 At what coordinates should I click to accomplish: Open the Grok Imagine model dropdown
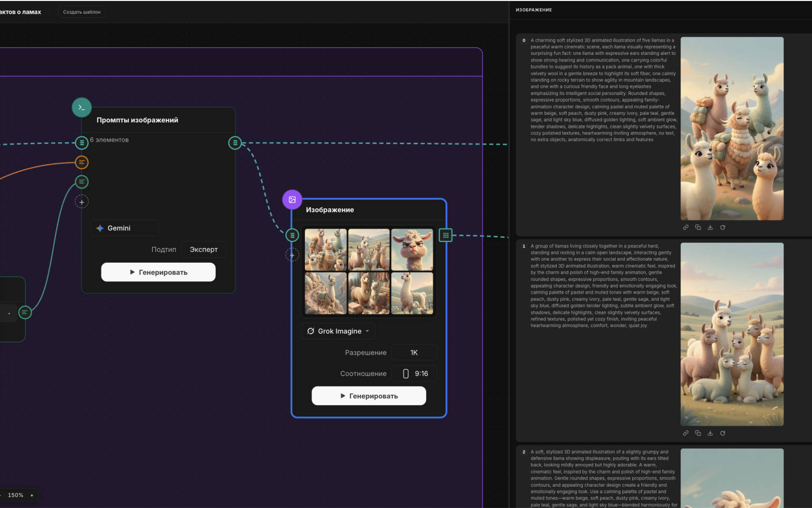point(339,331)
